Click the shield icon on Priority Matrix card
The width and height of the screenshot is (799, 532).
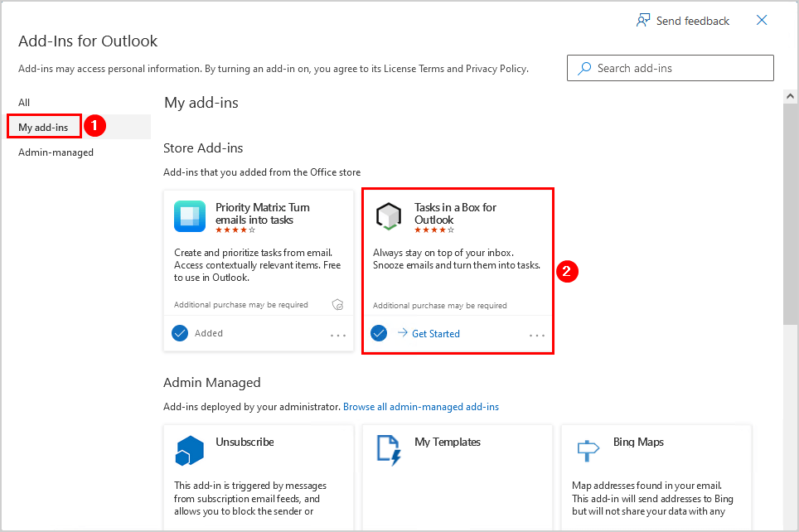point(337,305)
